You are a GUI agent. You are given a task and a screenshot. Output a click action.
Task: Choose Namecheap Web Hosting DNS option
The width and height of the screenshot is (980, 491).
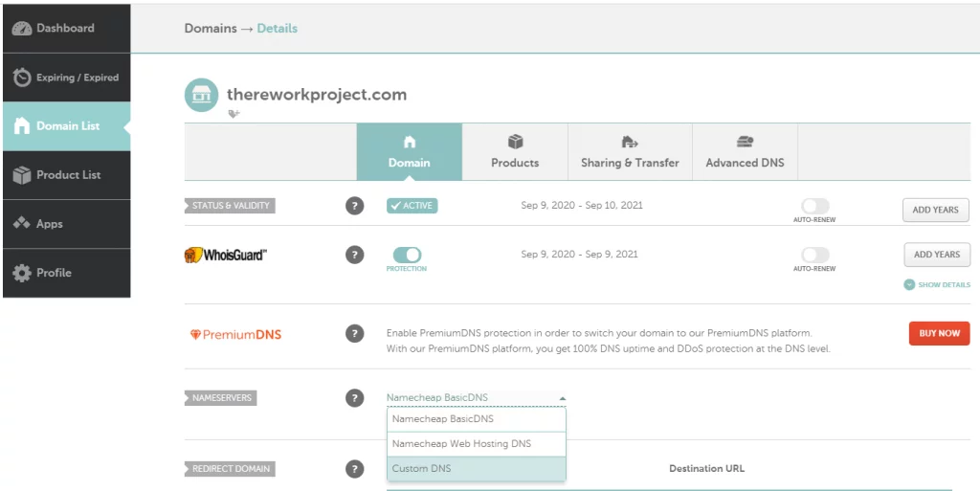(477, 444)
